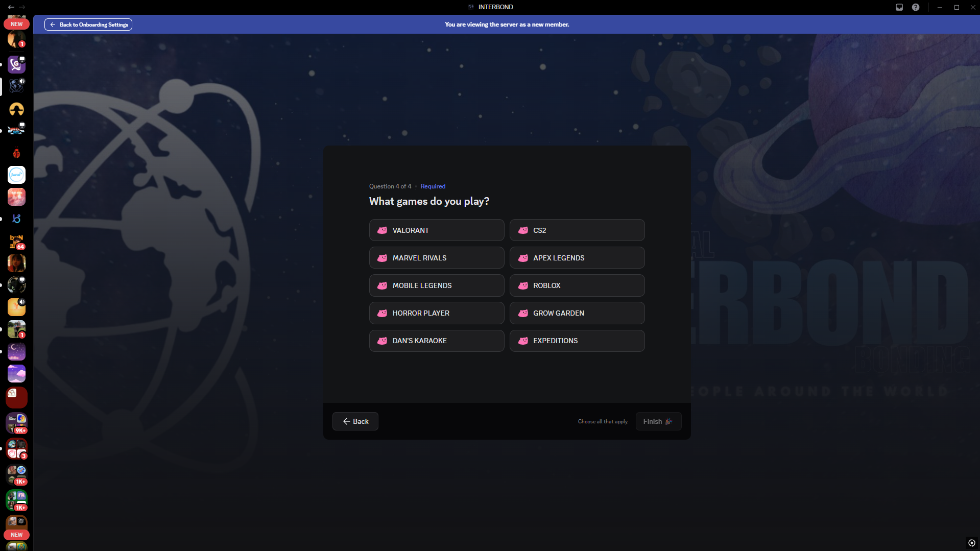Image resolution: width=980 pixels, height=551 pixels.
Task: Toggle the ROBLOX option
Action: (577, 285)
